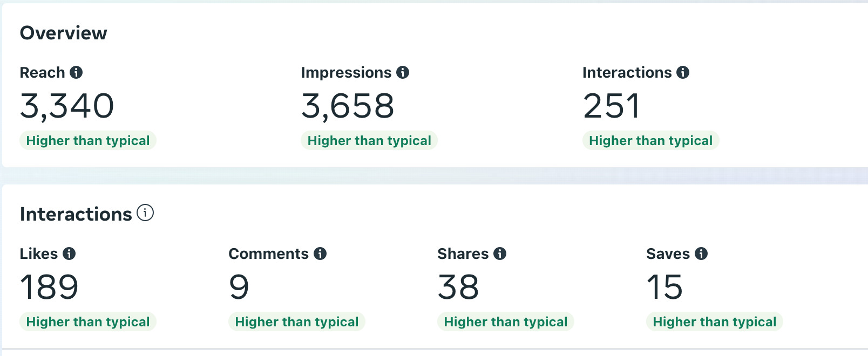
Task: Click the Impressions value 3,658
Action: 348,106
